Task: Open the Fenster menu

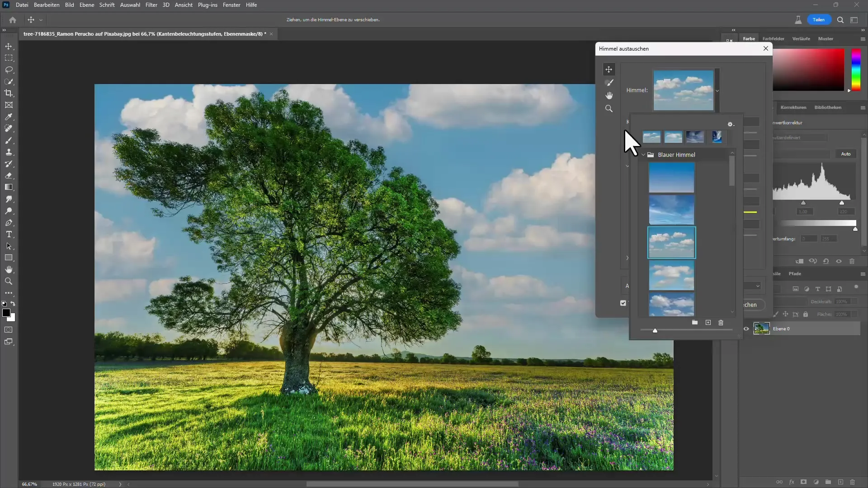Action: coord(231,5)
